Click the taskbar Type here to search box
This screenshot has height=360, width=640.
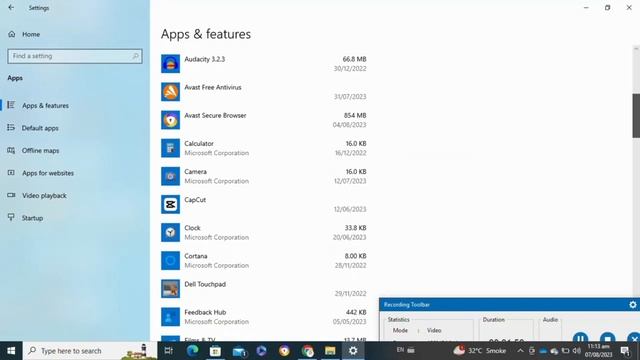point(90,351)
